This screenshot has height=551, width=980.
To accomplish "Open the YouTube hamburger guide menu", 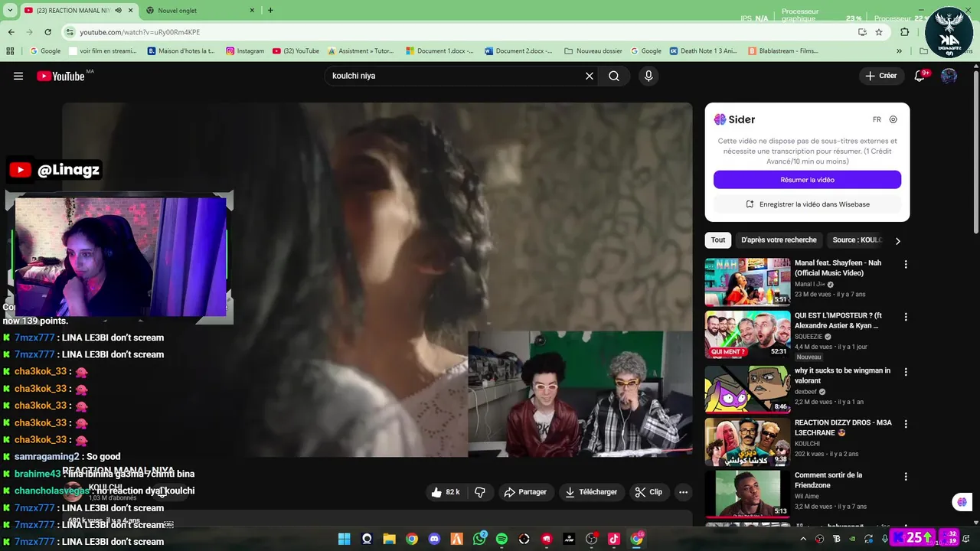I will pos(18,76).
